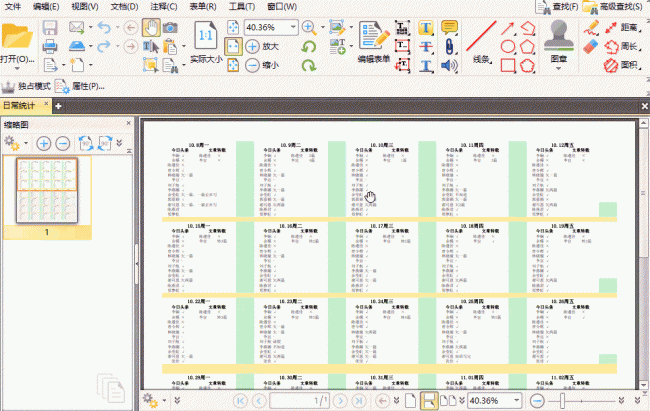650x411 pixels.
Task: Open the 属性(P)... properties button
Action: click(x=80, y=86)
